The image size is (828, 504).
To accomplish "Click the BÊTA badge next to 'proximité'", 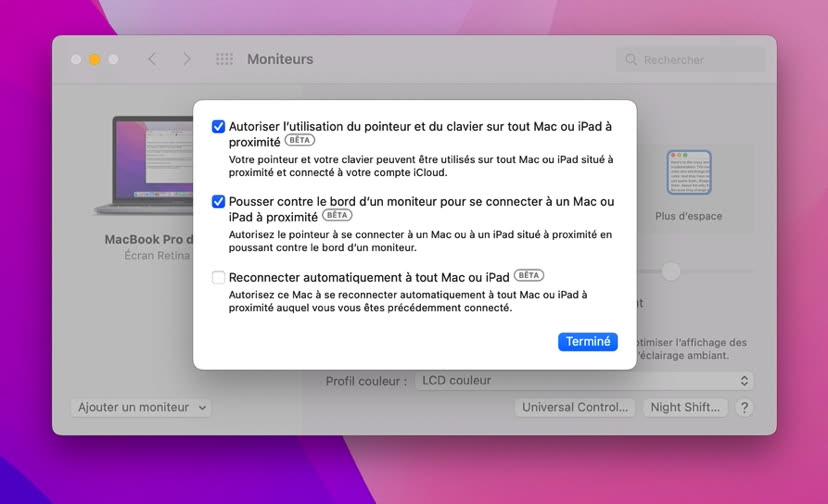I will [x=299, y=140].
